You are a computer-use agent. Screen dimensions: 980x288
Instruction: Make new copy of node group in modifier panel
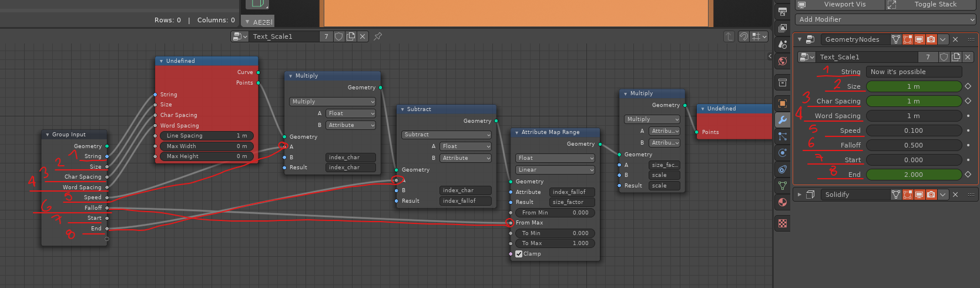956,57
